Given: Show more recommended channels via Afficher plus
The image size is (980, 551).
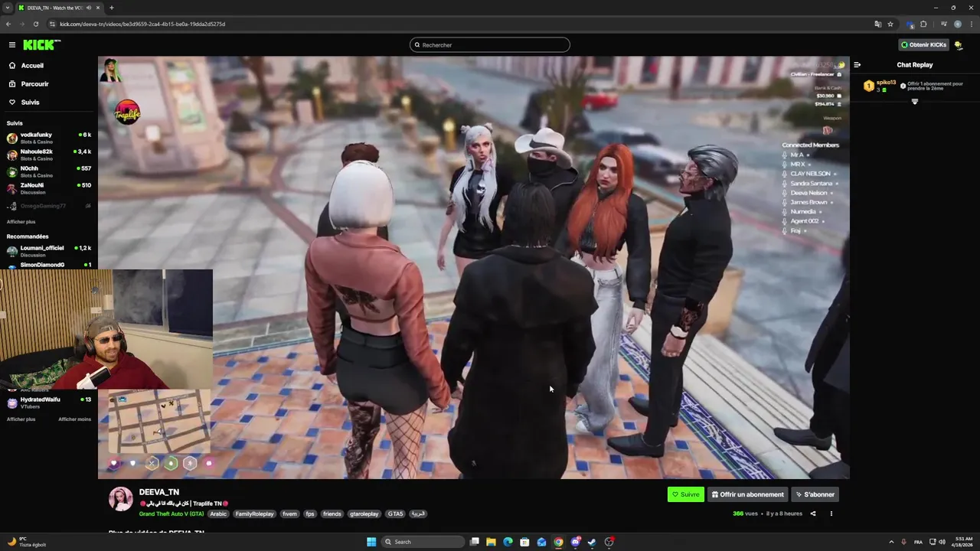Looking at the screenshot, I should 21,419.
